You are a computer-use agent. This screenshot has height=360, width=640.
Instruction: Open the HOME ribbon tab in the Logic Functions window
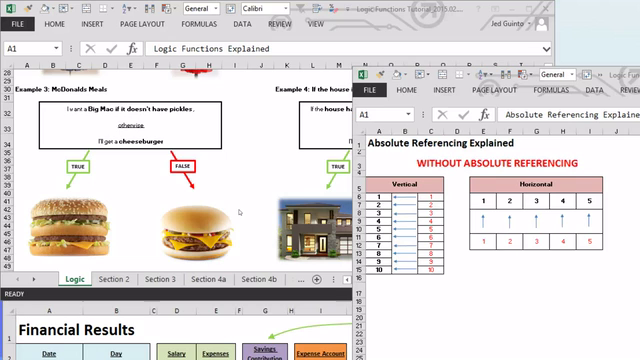54,24
